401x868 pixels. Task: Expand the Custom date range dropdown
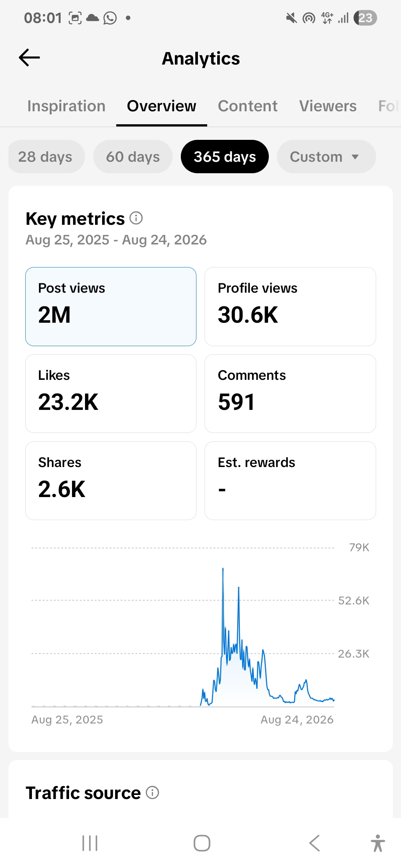click(x=326, y=157)
